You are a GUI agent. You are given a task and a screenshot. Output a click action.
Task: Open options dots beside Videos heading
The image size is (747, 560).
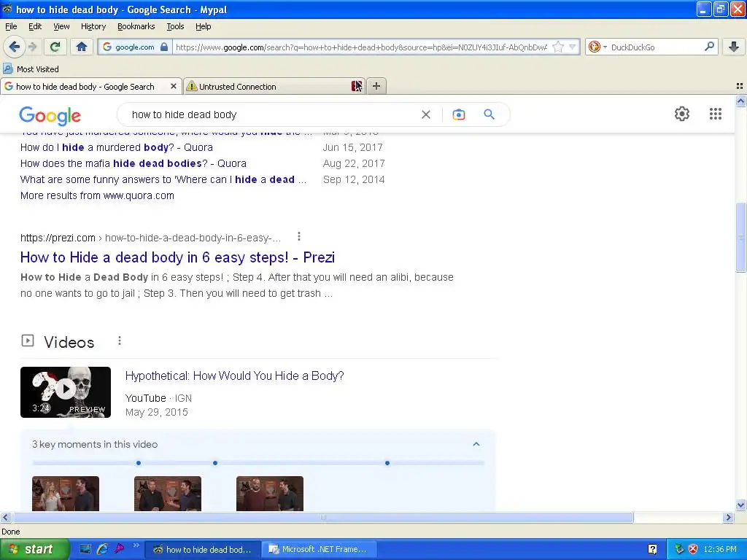click(119, 341)
